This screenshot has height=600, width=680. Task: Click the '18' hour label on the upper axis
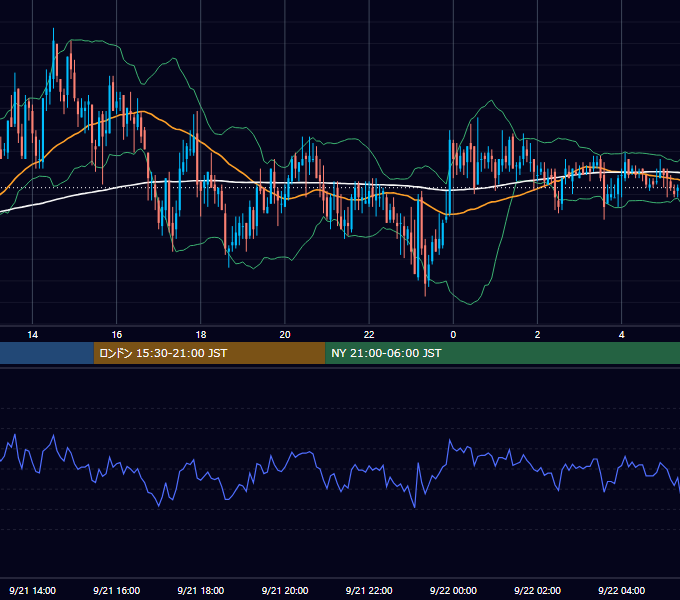[201, 335]
